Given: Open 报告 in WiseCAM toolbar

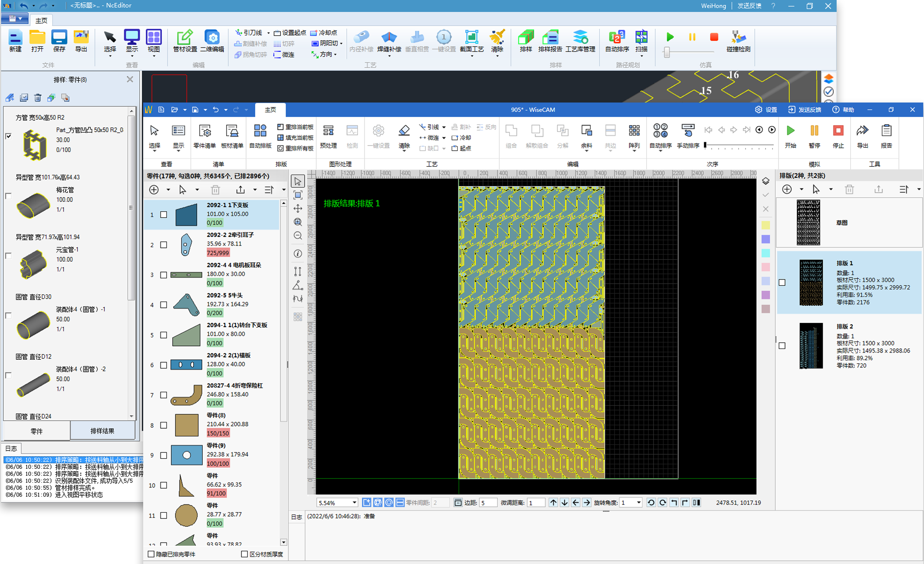Looking at the screenshot, I should (x=886, y=136).
